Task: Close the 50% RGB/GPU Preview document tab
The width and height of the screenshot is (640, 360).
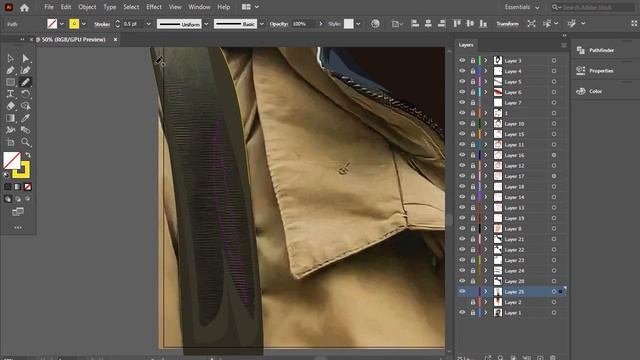Action: [116, 40]
